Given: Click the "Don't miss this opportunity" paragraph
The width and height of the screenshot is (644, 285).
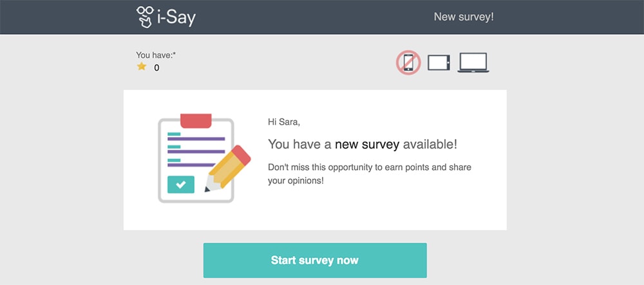Looking at the screenshot, I should pyautogui.click(x=370, y=174).
